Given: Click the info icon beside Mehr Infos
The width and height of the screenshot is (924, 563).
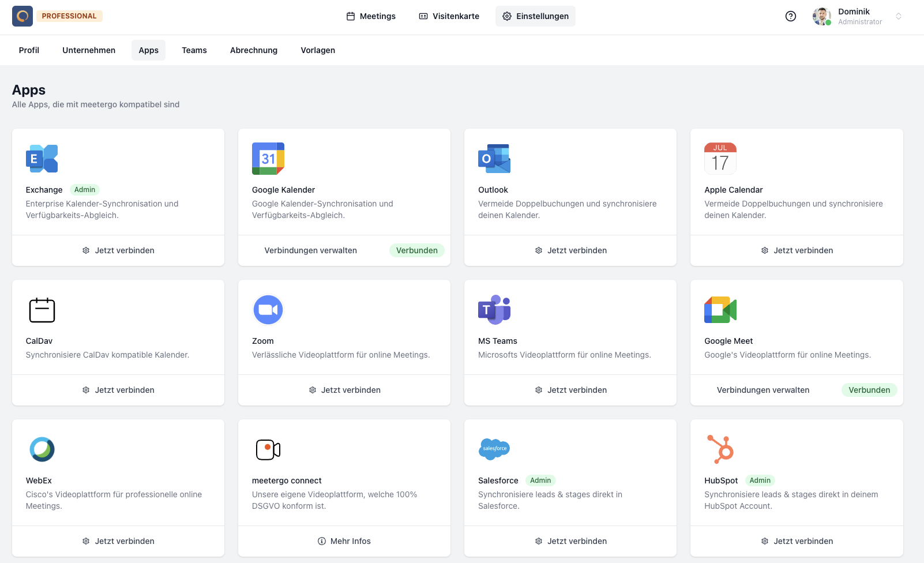Looking at the screenshot, I should click(322, 541).
